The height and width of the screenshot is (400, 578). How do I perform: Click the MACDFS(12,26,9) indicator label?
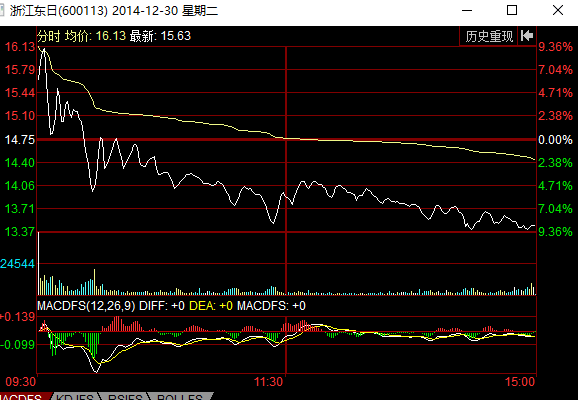coord(86,306)
